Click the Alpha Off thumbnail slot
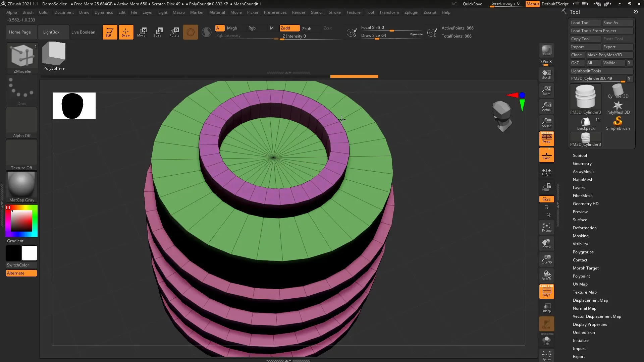The height and width of the screenshot is (362, 644). (21, 123)
